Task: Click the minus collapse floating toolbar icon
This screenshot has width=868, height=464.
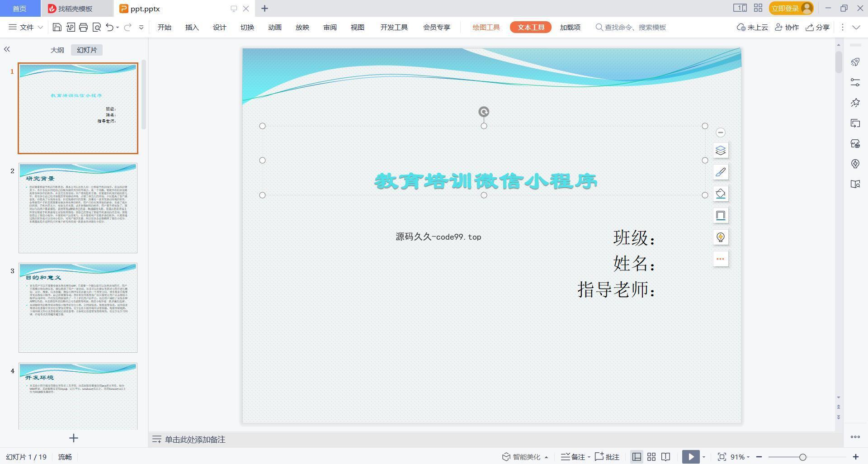Action: click(721, 133)
